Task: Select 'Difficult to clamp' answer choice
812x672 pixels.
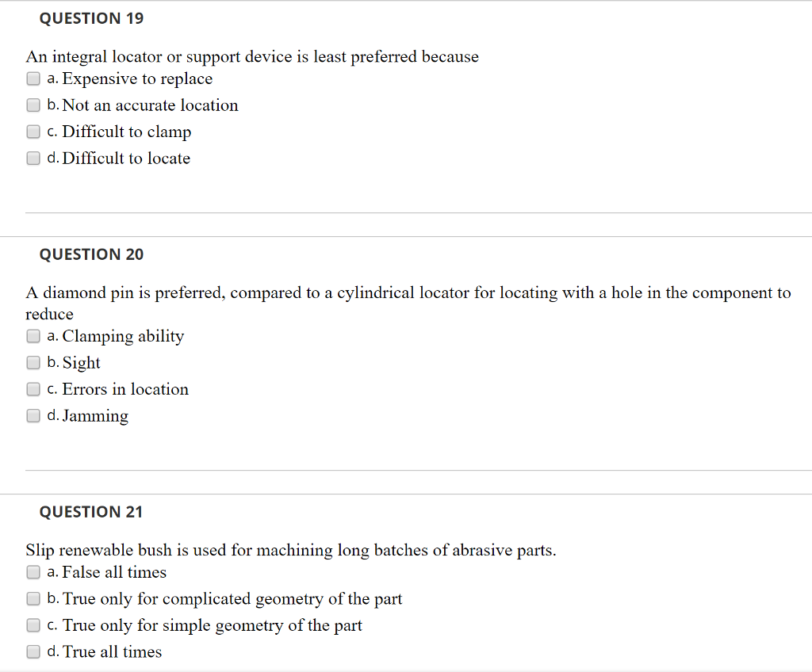Action: (x=33, y=132)
